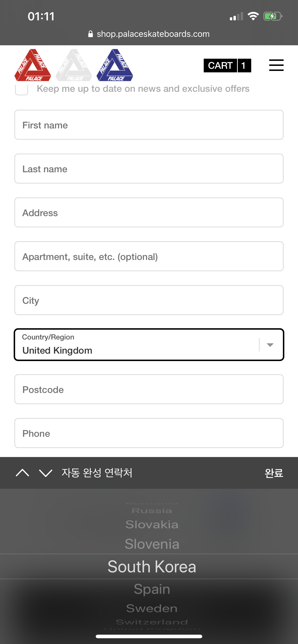Tap the Postcode input field

point(149,390)
